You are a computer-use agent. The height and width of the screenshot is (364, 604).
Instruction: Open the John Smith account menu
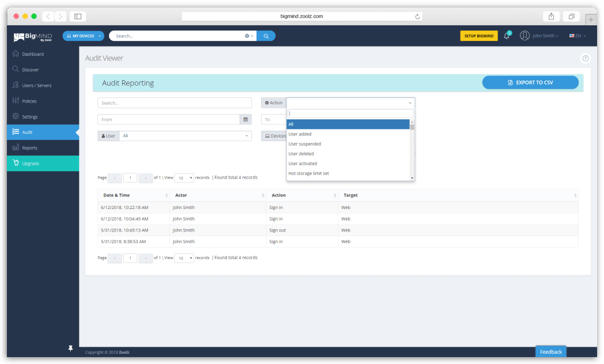(x=539, y=36)
